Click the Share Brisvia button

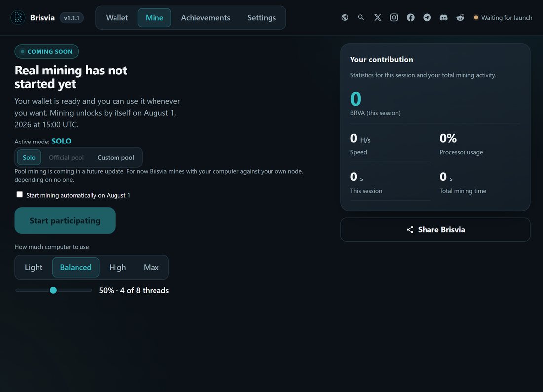coord(435,230)
